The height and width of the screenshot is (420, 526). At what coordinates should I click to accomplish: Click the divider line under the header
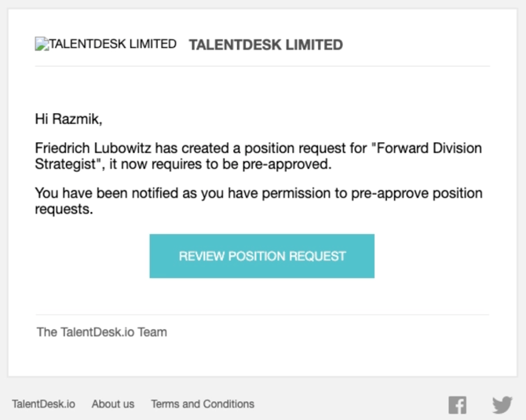click(x=262, y=67)
